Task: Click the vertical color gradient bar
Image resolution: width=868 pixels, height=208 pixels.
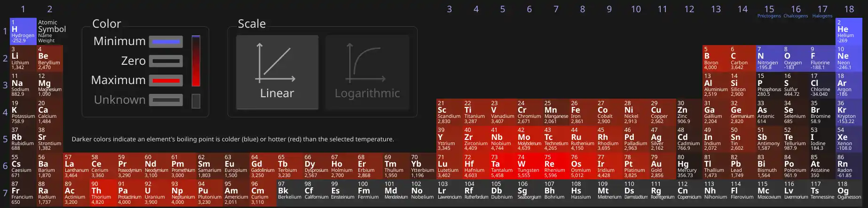Action: pyautogui.click(x=196, y=61)
